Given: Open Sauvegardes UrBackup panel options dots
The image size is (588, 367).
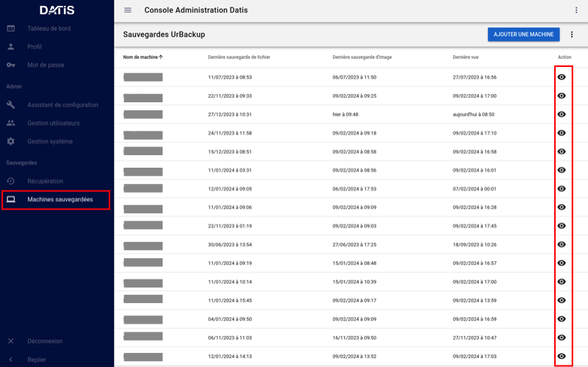Looking at the screenshot, I should pos(572,35).
